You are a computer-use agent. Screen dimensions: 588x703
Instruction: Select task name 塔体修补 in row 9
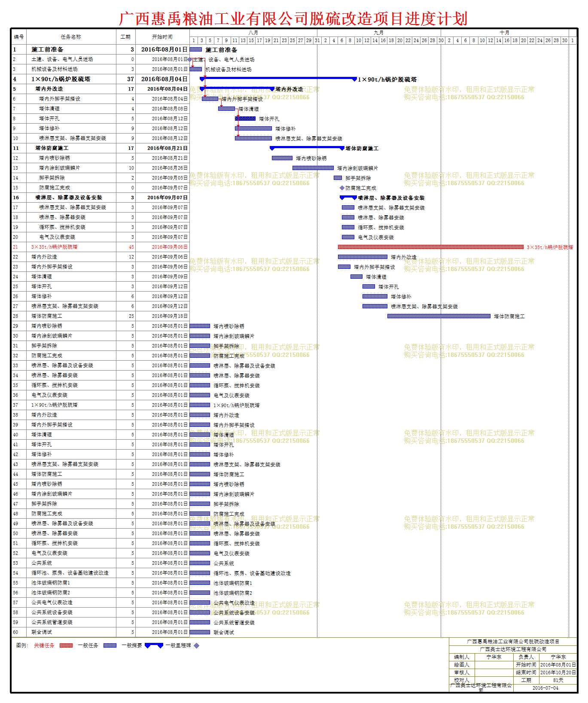(49, 128)
